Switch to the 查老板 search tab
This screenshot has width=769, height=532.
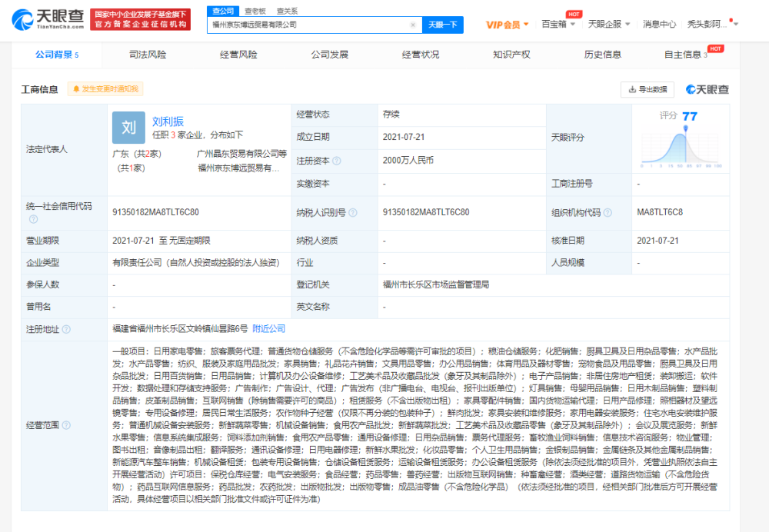click(258, 11)
